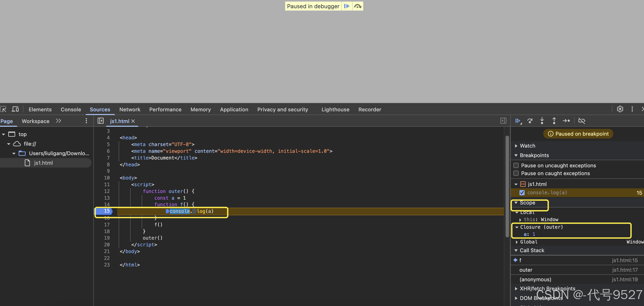Resume script execution in debugger toolbar
The image size is (644, 306).
click(x=518, y=121)
